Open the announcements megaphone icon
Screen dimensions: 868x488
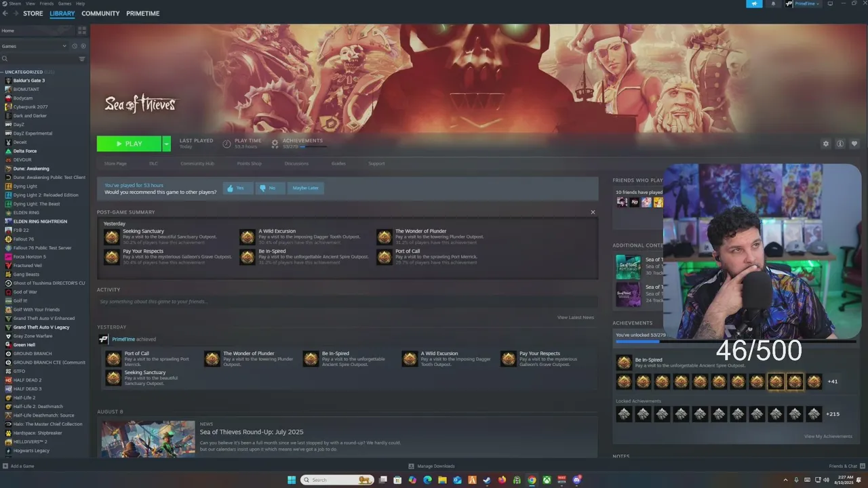754,4
